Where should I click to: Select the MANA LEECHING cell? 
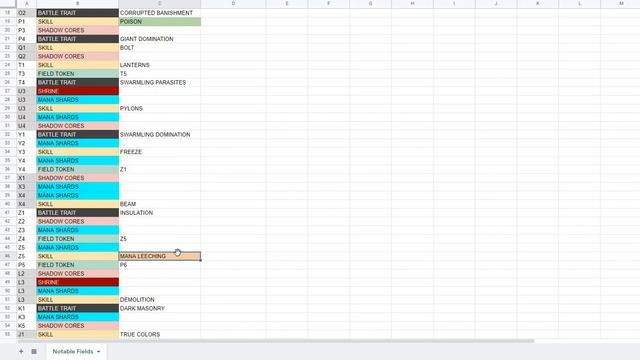(x=160, y=256)
